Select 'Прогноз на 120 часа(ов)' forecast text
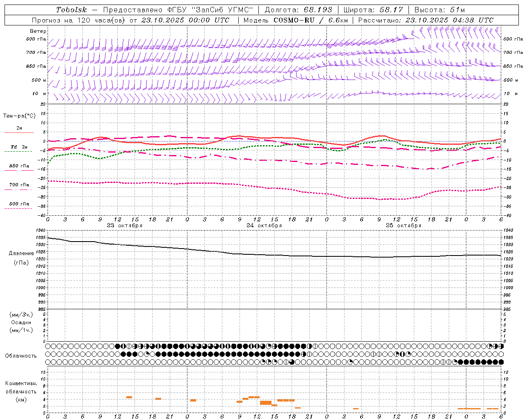 pos(79,20)
